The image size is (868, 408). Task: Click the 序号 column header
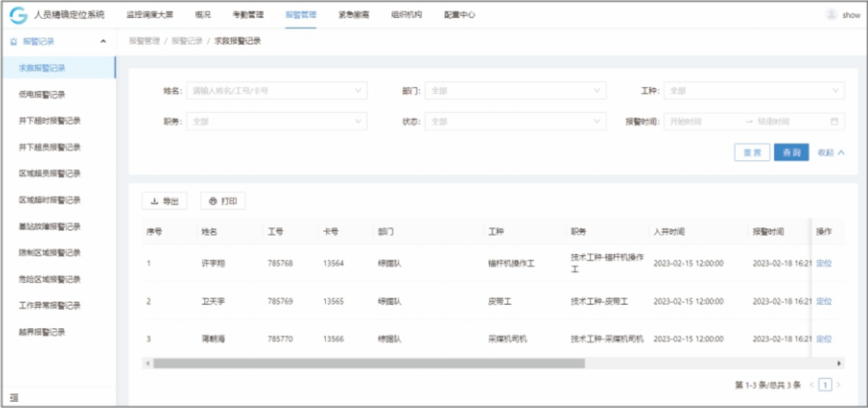tap(154, 232)
